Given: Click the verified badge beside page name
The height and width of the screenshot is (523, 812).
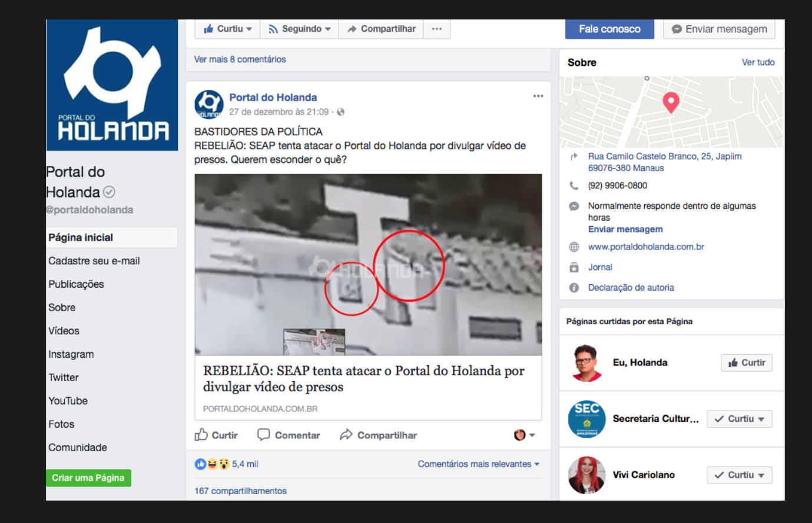Looking at the screenshot, I should pyautogui.click(x=109, y=192).
